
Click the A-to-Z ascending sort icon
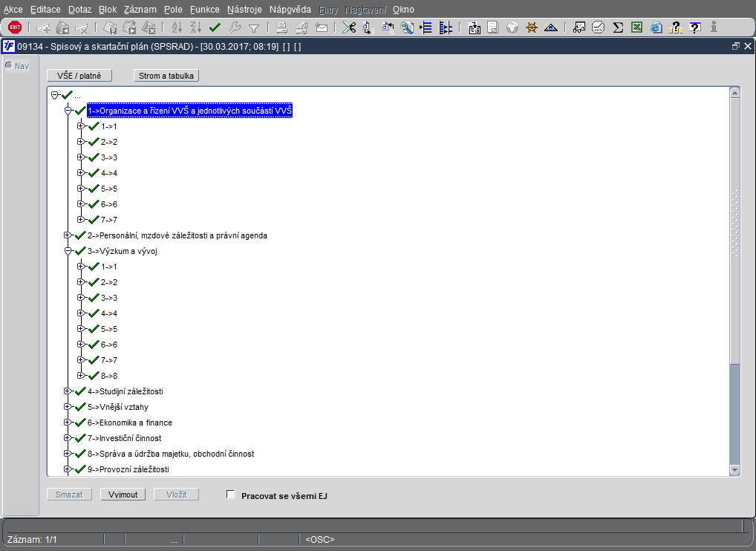coord(177,27)
